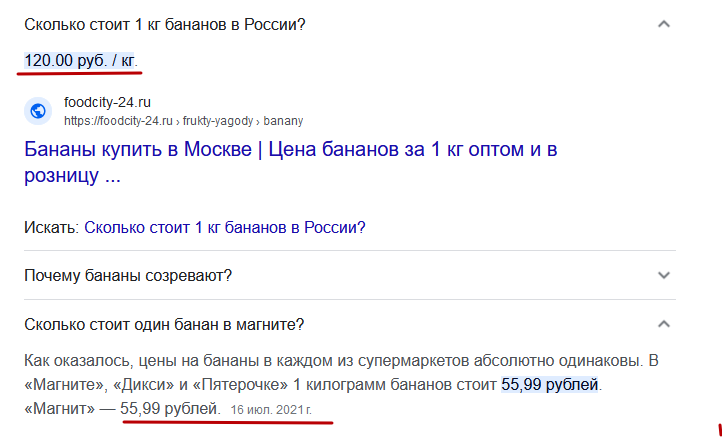
Task: Click the "Как оказалось" answer paragraph
Action: pyautogui.click(x=341, y=384)
